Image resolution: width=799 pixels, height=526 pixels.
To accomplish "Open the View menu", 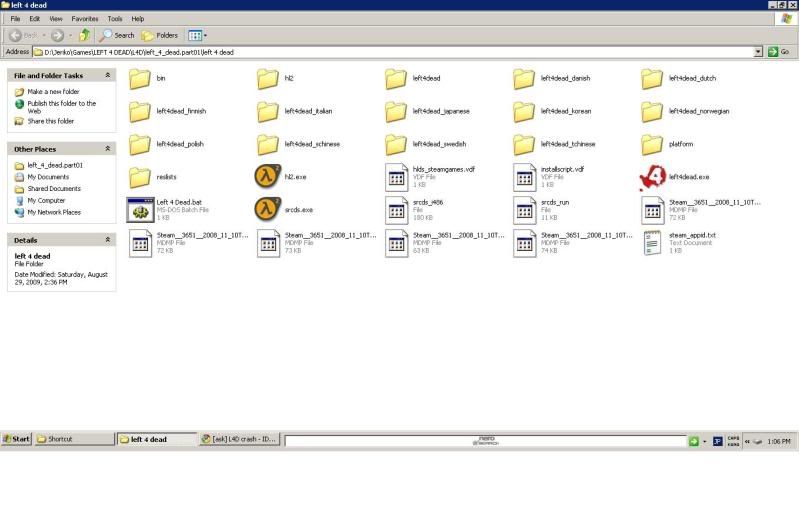I will tap(56, 19).
